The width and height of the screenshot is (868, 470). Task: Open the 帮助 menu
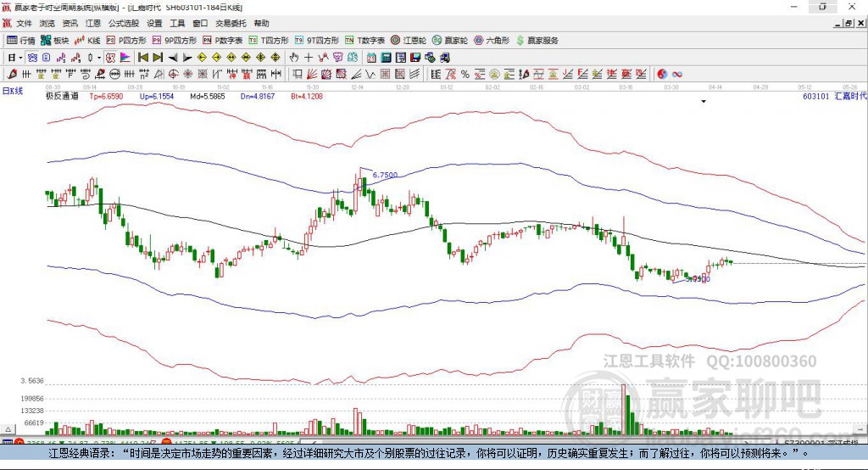(x=261, y=23)
